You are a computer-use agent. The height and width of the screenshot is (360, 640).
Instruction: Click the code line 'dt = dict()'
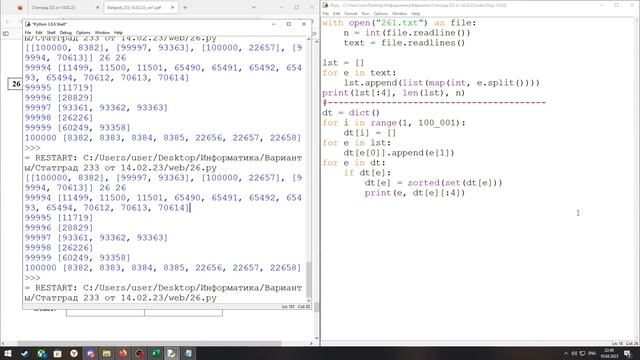(x=351, y=113)
